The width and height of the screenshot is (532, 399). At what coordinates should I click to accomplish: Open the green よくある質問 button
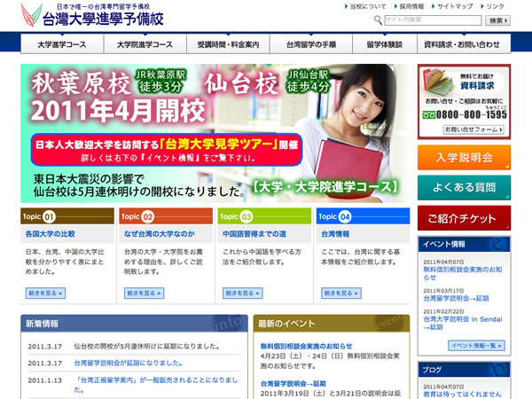(x=464, y=187)
